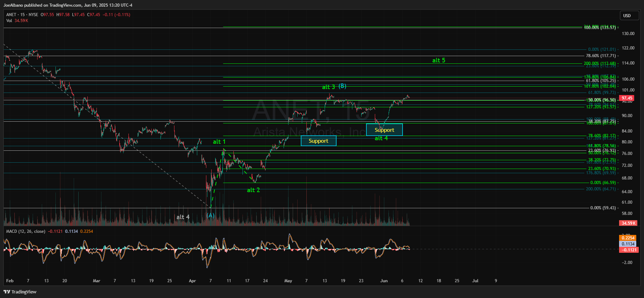Click the 130.00 price axis label

pos(628,34)
